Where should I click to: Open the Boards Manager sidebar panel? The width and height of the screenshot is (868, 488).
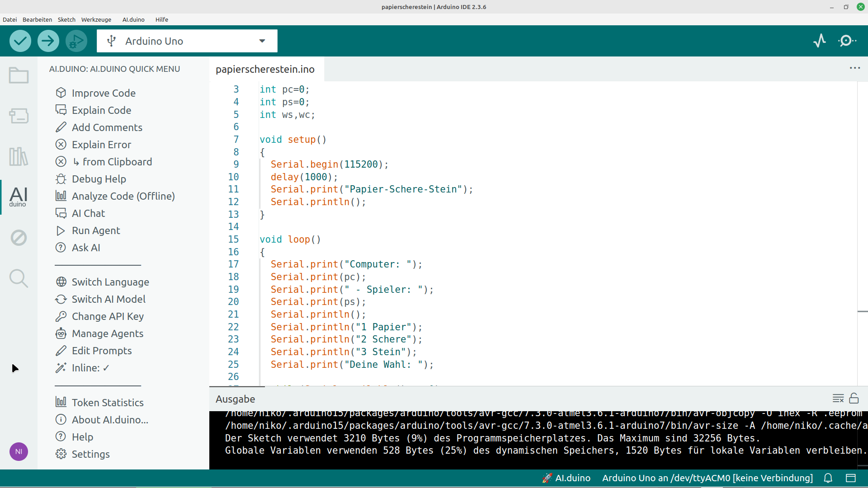(19, 116)
